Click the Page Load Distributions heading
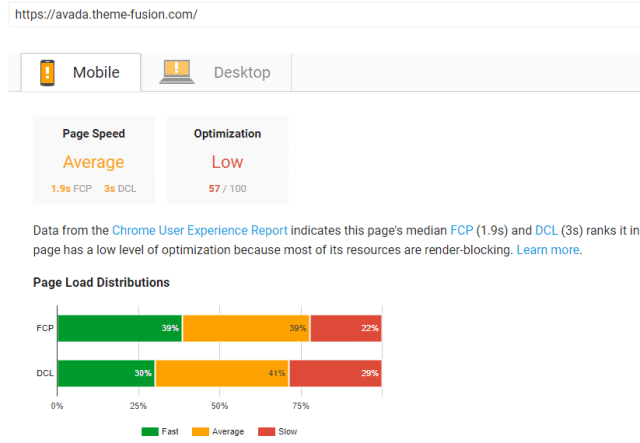The height and width of the screenshot is (443, 640). point(101,283)
